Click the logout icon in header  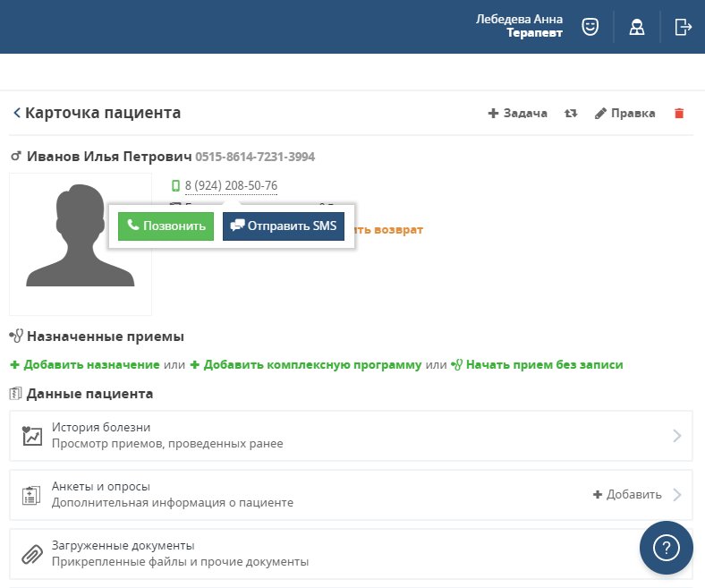click(x=684, y=27)
